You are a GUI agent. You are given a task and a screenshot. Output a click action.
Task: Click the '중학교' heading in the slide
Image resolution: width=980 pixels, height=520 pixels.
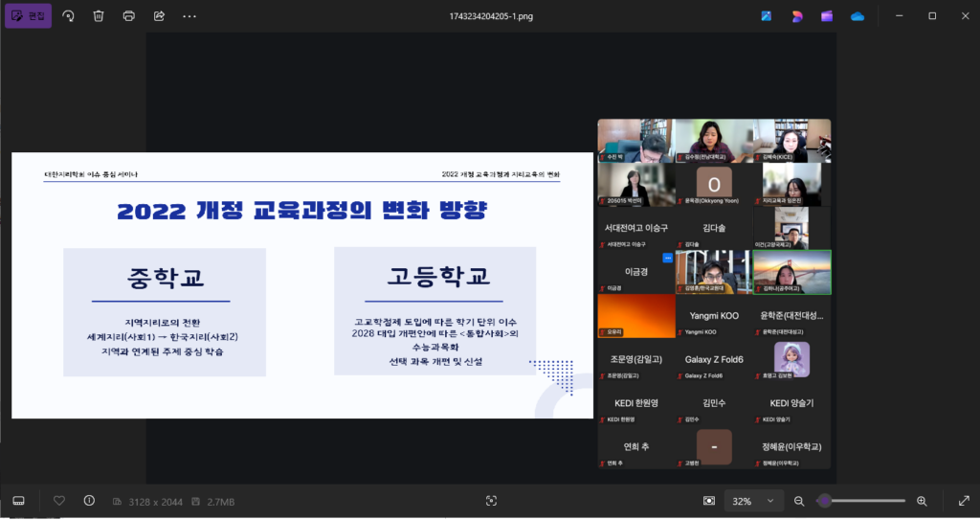coord(166,277)
